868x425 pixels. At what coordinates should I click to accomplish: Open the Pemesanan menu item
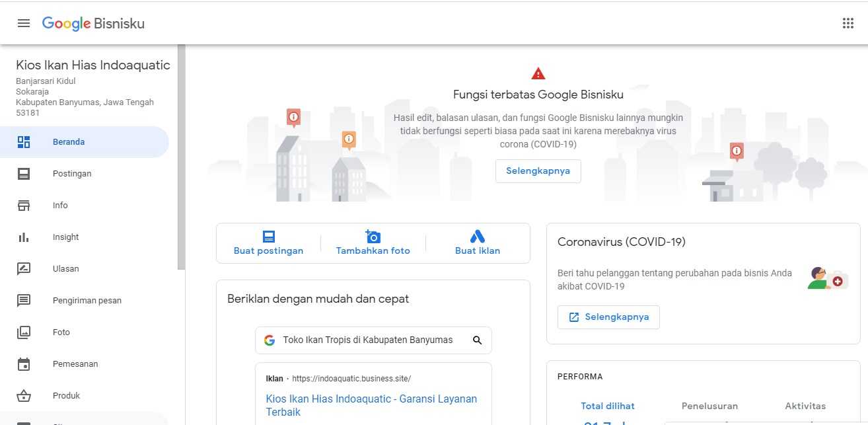point(85,364)
